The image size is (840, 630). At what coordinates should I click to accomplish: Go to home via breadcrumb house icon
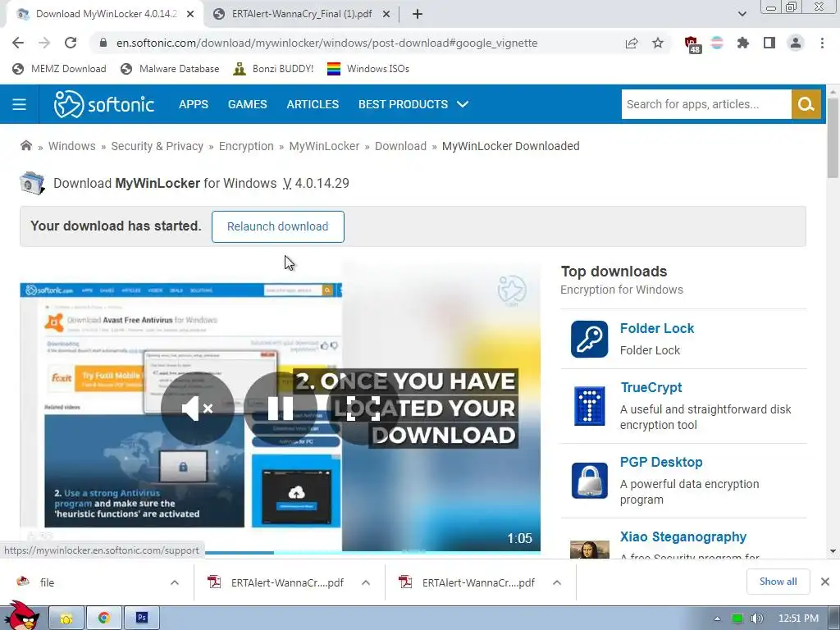(25, 146)
